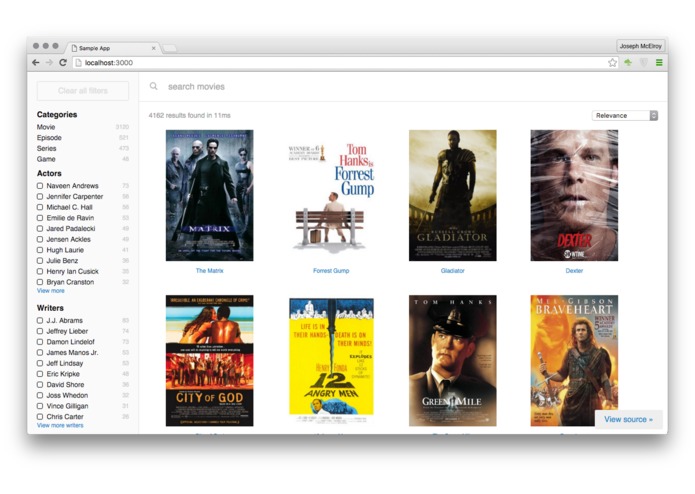
Task: Tick the Henry Ian Cusick checkbox
Action: pyautogui.click(x=40, y=271)
